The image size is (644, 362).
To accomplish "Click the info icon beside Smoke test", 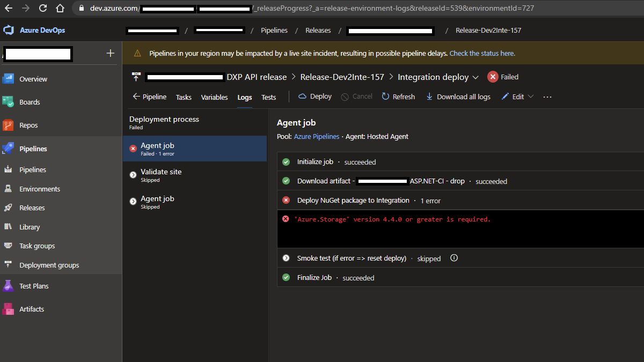I will coord(454,258).
